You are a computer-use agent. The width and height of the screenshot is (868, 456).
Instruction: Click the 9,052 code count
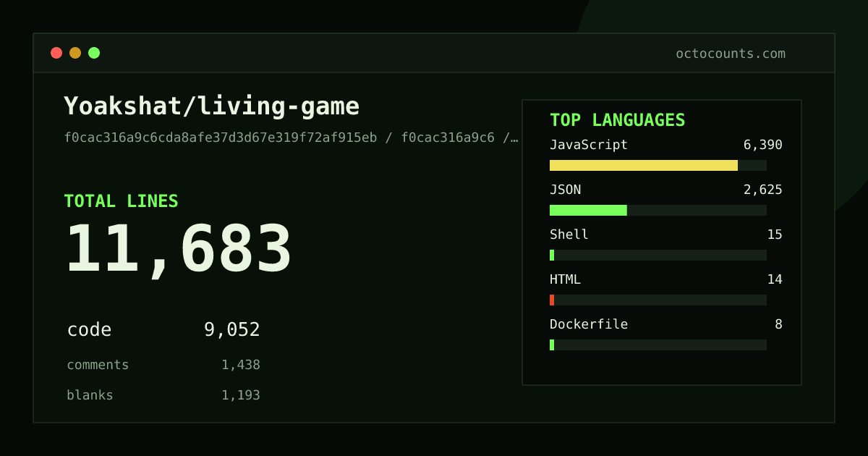click(231, 330)
